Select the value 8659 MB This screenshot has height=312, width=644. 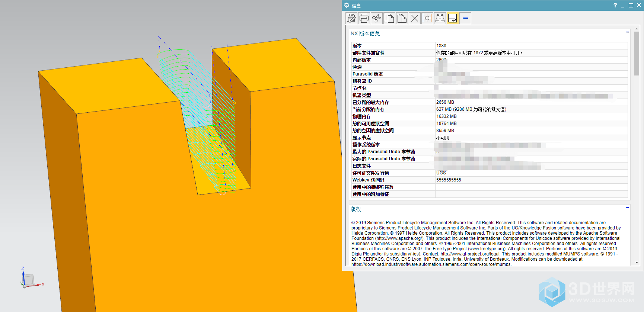click(x=445, y=131)
